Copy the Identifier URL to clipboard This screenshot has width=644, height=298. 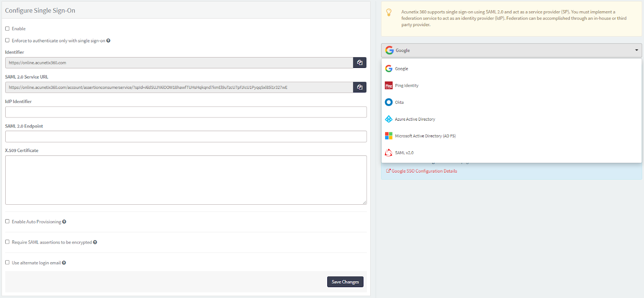[x=360, y=63]
